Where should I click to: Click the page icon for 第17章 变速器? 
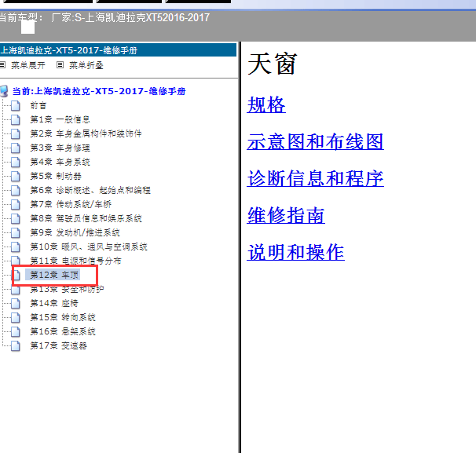point(16,346)
